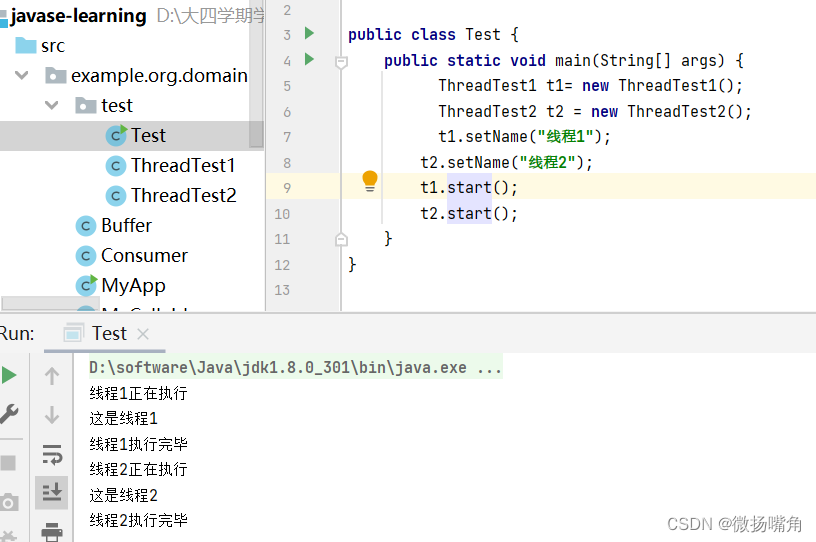Collapse the example.org.domain package
The image size is (816, 542).
point(21,75)
